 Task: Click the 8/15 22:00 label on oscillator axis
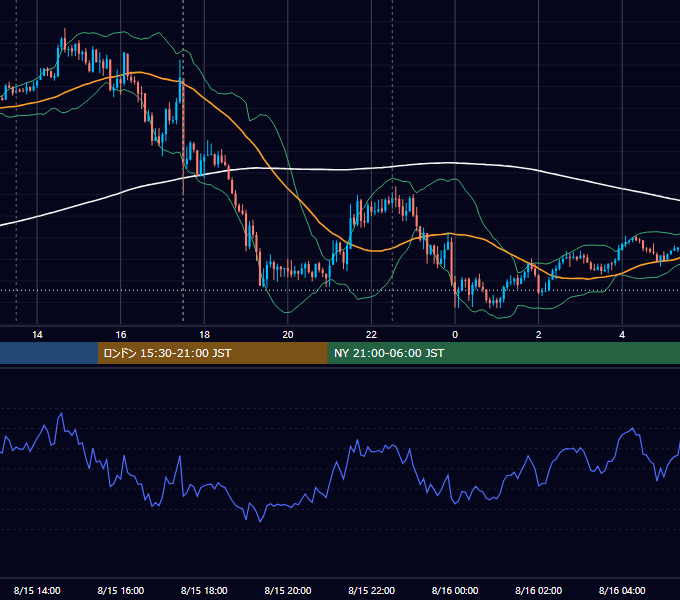(x=371, y=590)
